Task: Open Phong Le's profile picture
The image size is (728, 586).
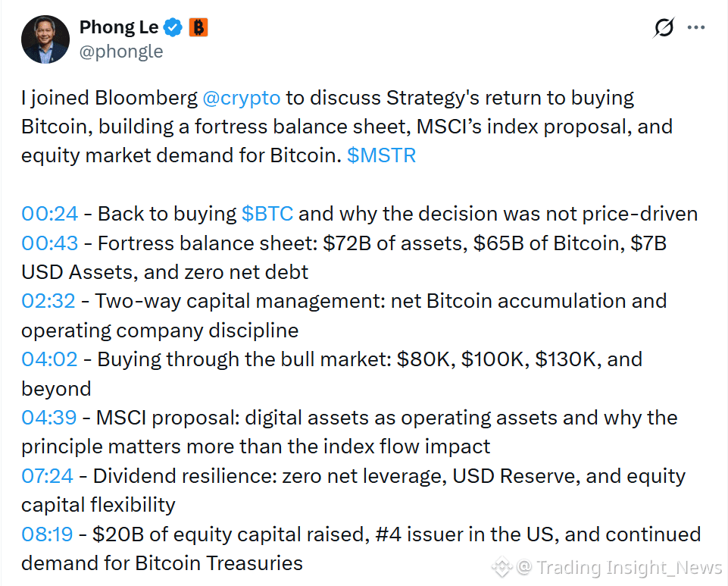Action: (x=45, y=39)
